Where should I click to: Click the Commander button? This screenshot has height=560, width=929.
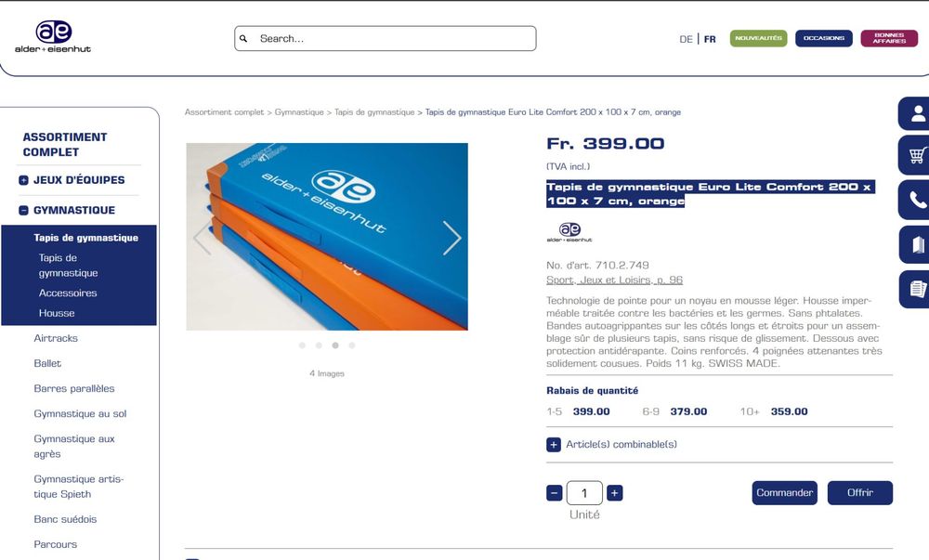pyautogui.click(x=784, y=492)
